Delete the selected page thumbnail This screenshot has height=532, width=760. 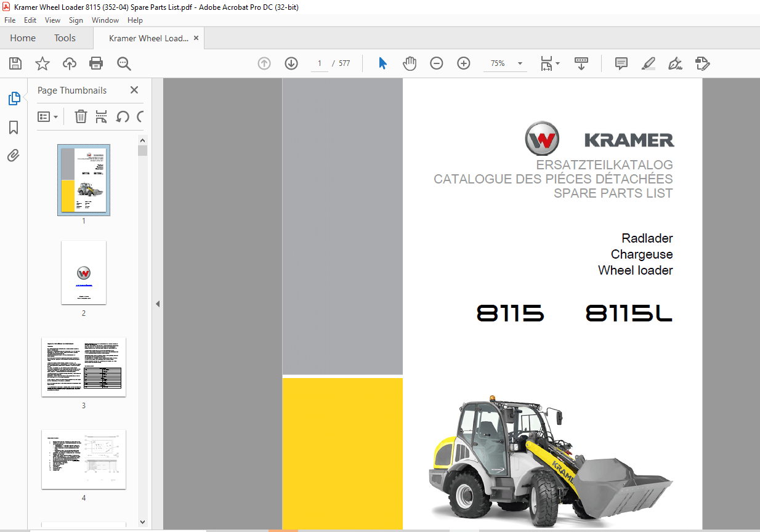point(81,116)
